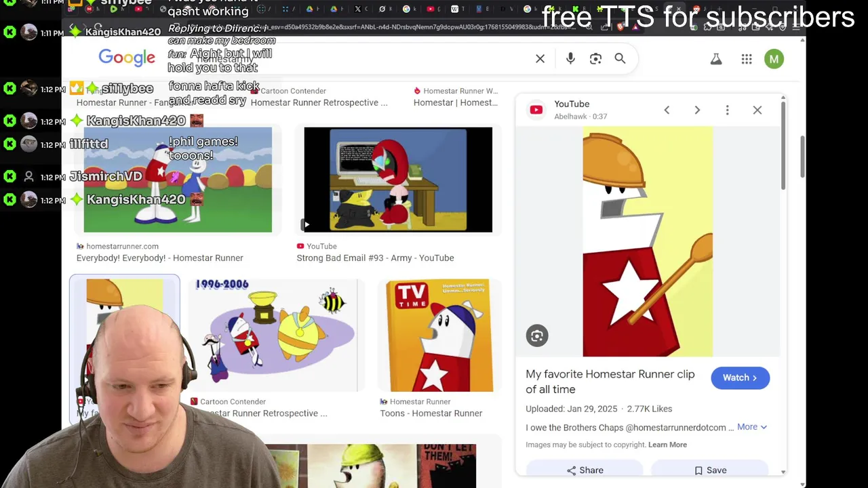This screenshot has width=868, height=488.
Task: Start a voice search with the microphone
Action: coord(570,59)
